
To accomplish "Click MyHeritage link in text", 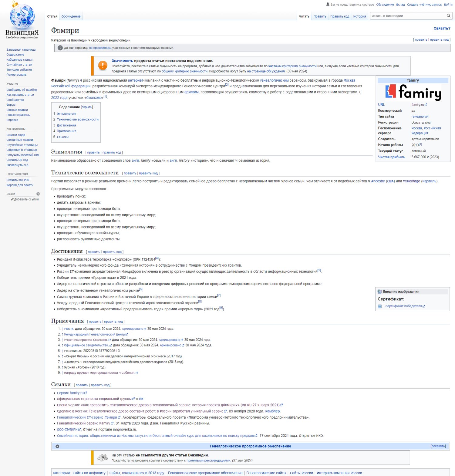I will [411, 181].
